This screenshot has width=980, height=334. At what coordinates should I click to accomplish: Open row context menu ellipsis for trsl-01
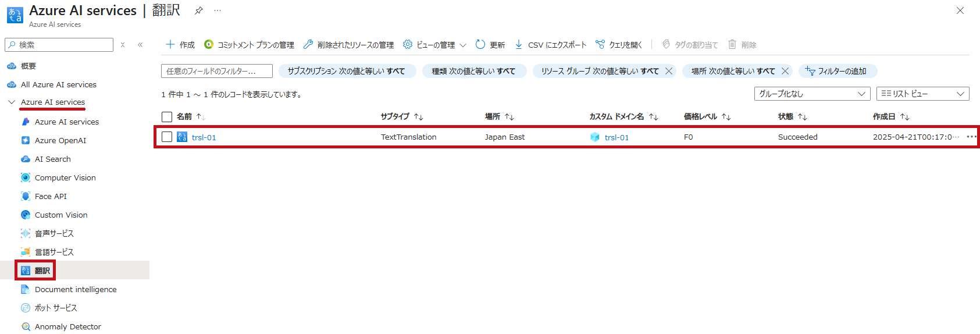pos(971,137)
